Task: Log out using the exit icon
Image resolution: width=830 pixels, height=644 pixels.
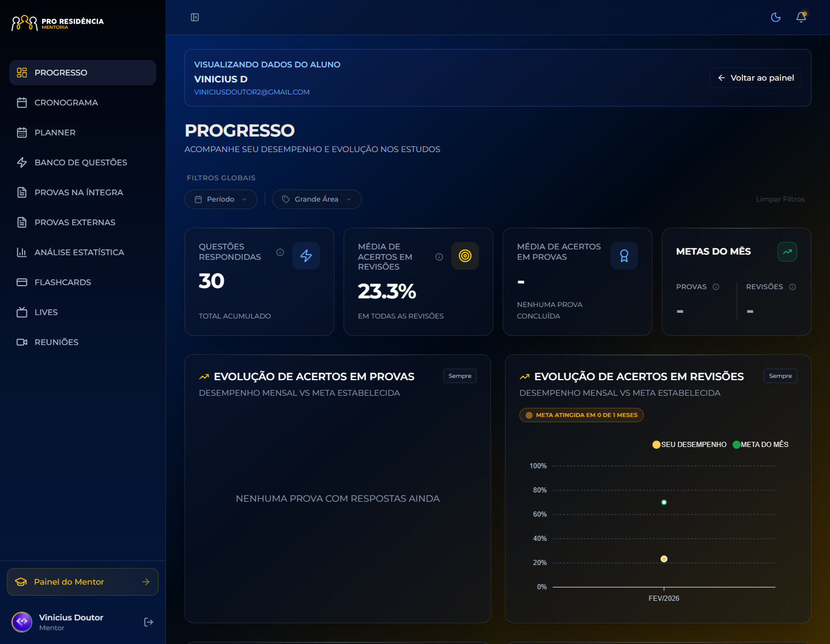Action: click(x=149, y=622)
